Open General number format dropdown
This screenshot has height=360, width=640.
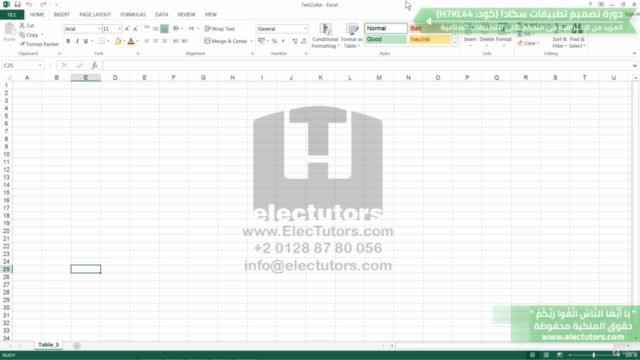pos(305,29)
